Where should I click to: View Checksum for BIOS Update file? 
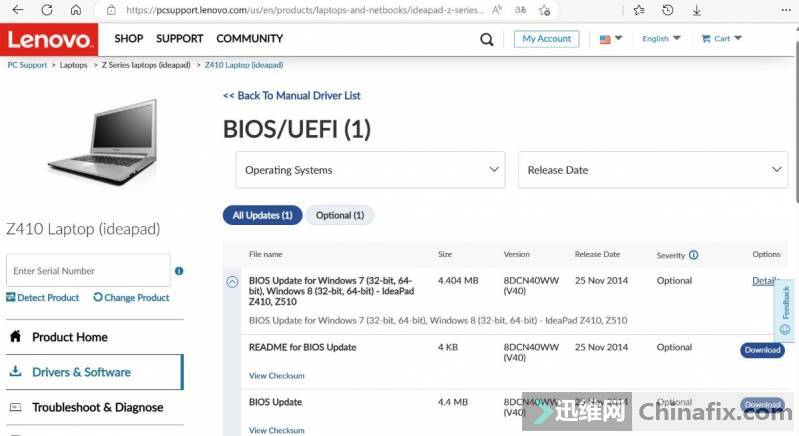[277, 430]
